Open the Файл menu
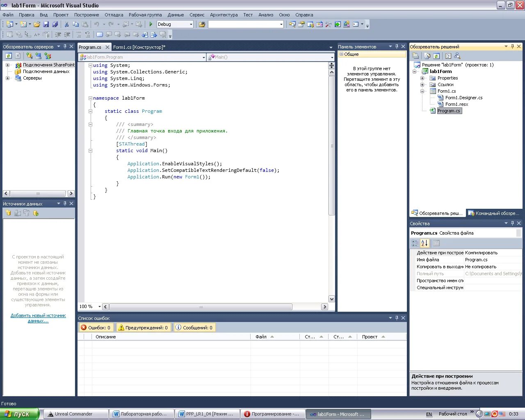The image size is (525, 420). [x=8, y=15]
